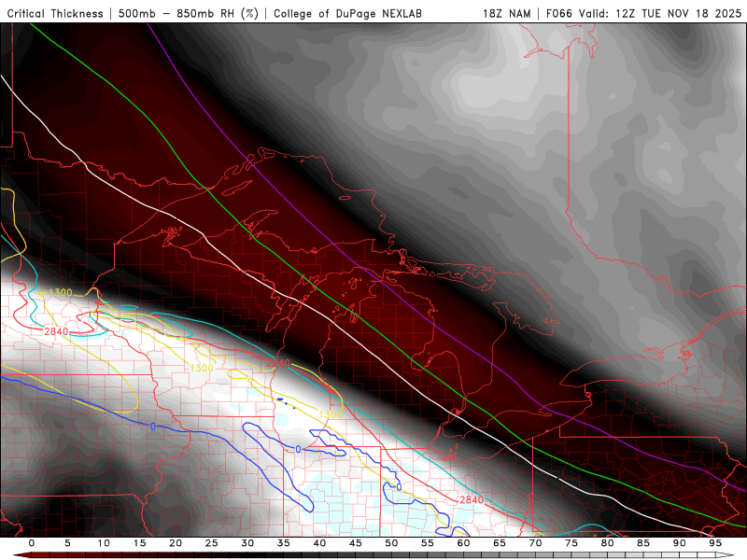The width and height of the screenshot is (747, 560).
Task: Click the color bar's '60' tick label
Action: click(x=463, y=543)
